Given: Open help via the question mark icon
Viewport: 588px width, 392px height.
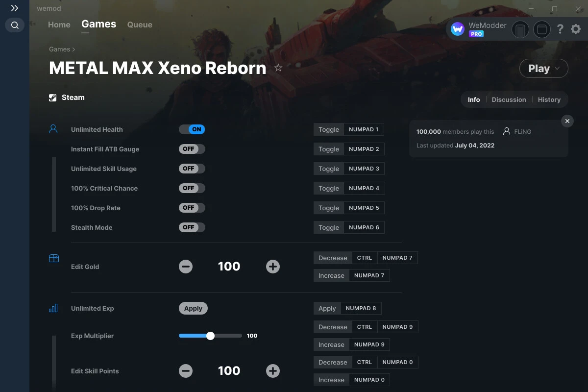Looking at the screenshot, I should pyautogui.click(x=560, y=29).
